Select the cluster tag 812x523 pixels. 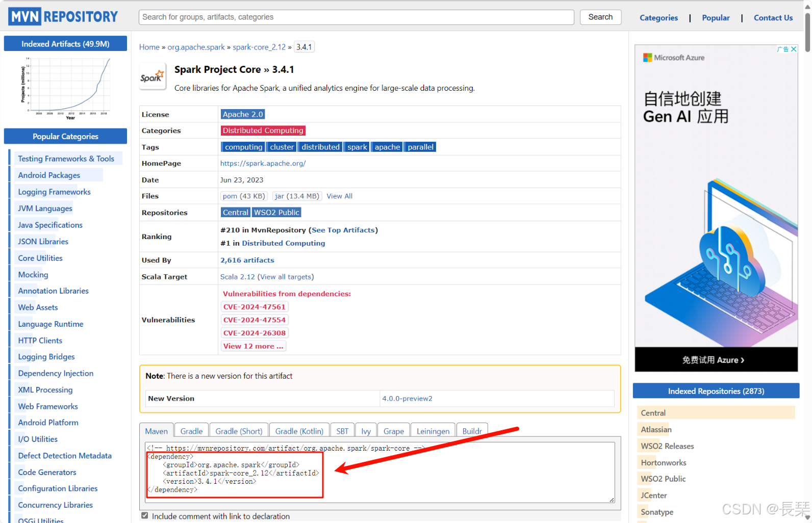click(282, 147)
